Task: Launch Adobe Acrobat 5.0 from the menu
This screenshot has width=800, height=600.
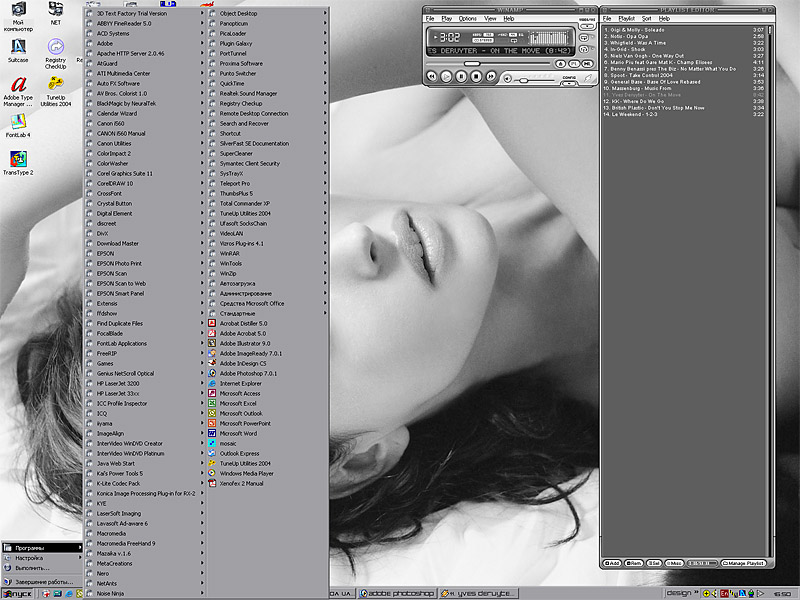Action: pos(267,333)
